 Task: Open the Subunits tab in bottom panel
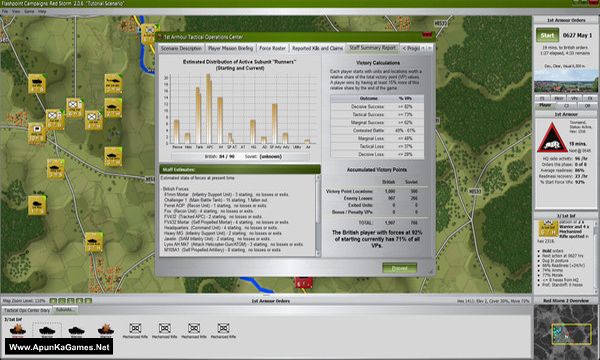tap(65, 310)
